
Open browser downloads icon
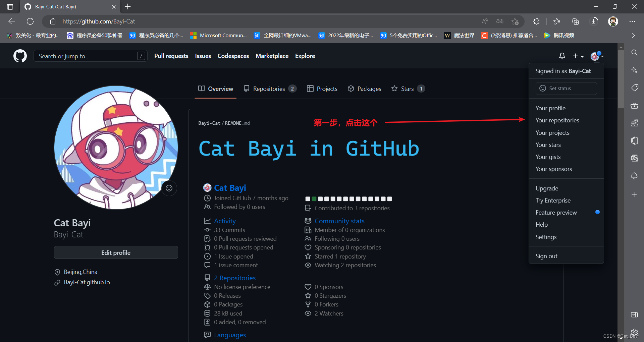pos(594,21)
